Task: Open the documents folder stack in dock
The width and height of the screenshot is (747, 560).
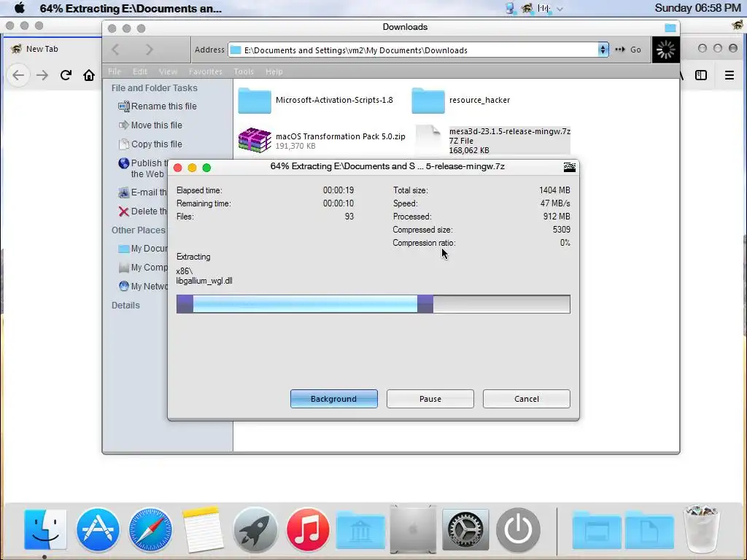Action: 649,529
